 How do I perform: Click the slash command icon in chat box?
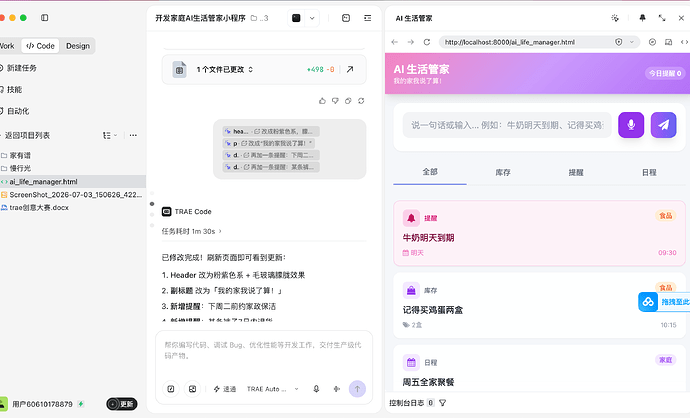[171, 389]
